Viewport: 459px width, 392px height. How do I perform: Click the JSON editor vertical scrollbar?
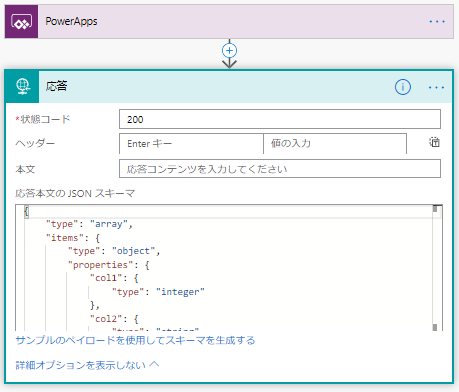435,268
